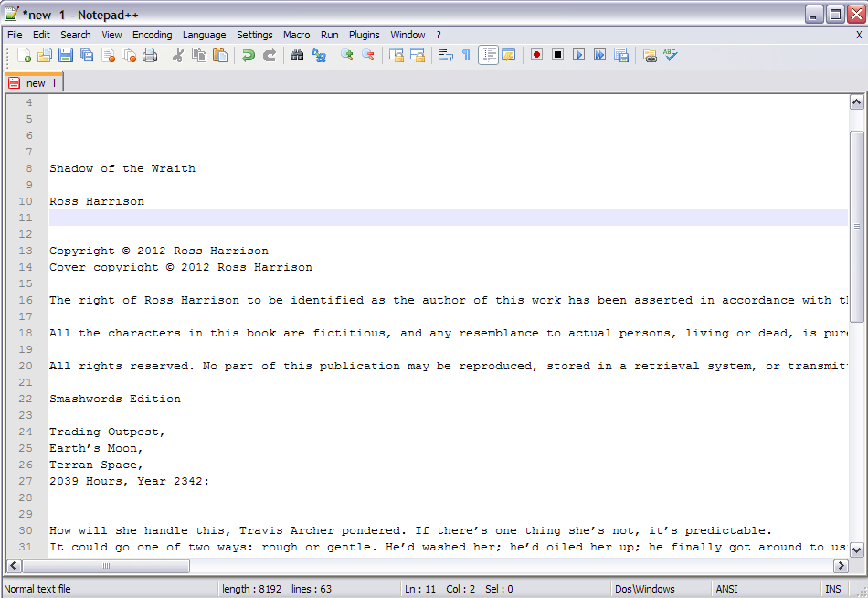Image resolution: width=868 pixels, height=598 pixels.
Task: Expand the Language menu
Action: [x=204, y=35]
